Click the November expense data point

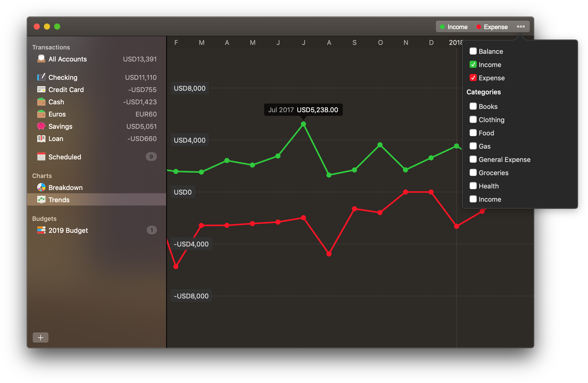(406, 192)
